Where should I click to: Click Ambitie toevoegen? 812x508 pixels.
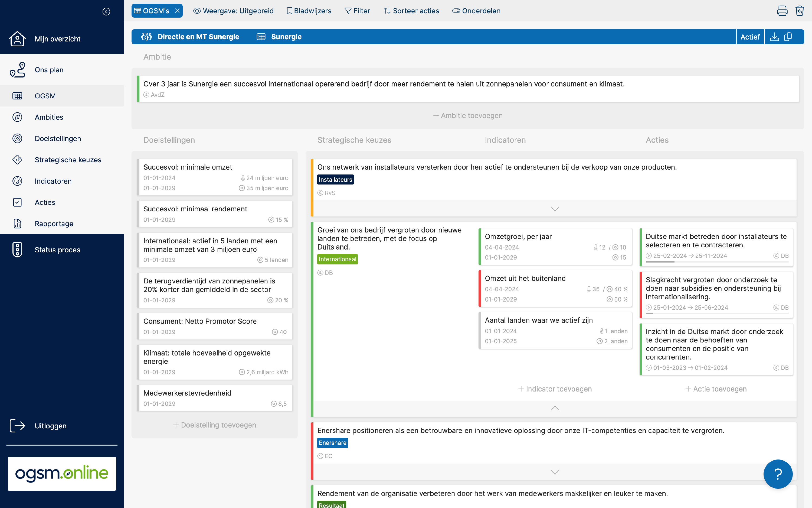(x=468, y=116)
